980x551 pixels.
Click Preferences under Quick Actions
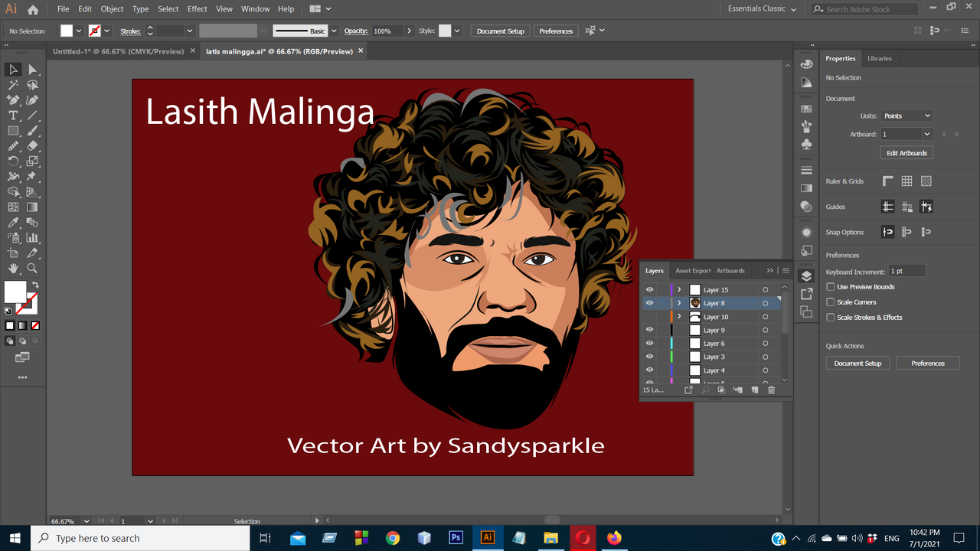(928, 364)
